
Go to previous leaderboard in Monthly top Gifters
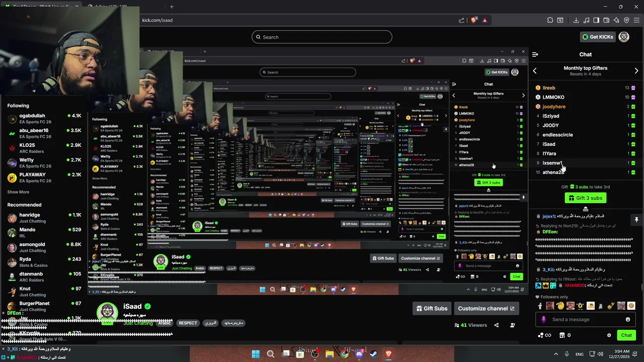pyautogui.click(x=535, y=71)
